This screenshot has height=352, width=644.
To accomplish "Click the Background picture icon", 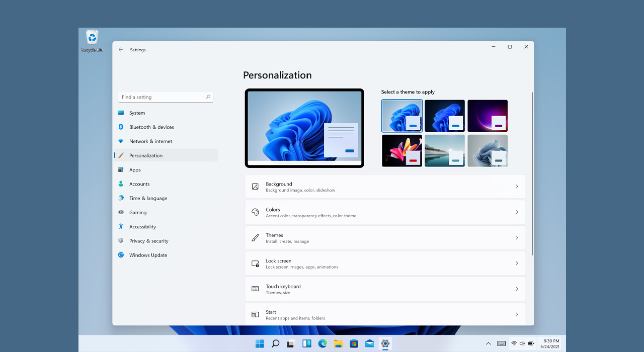I will tap(255, 187).
